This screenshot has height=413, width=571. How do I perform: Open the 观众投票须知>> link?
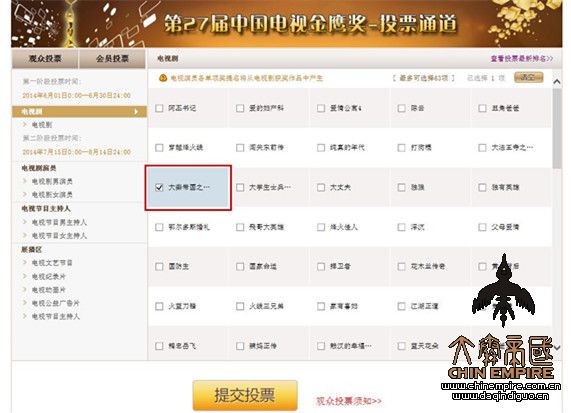click(349, 401)
